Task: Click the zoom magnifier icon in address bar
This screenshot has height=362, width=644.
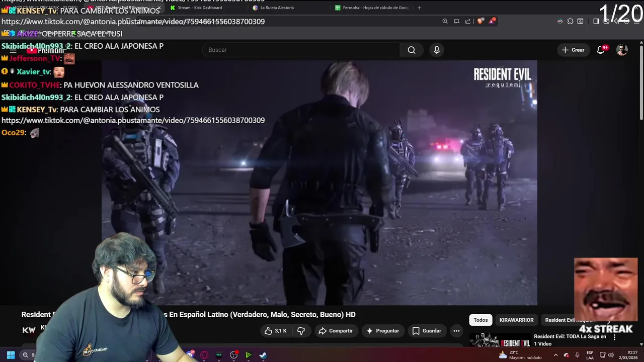Action: (x=445, y=21)
